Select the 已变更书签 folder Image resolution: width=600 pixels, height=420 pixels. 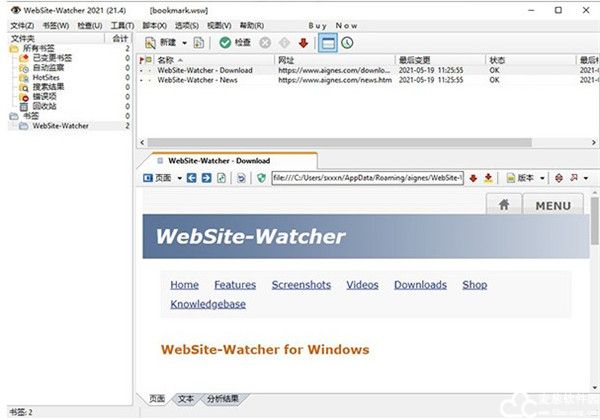52,58
